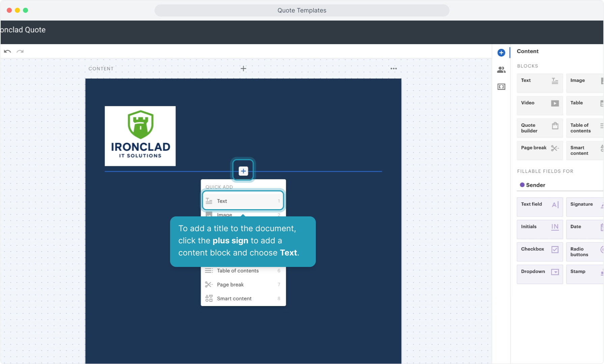Select Page break from Quick Add list
Image resolution: width=604 pixels, height=364 pixels.
coord(243,285)
